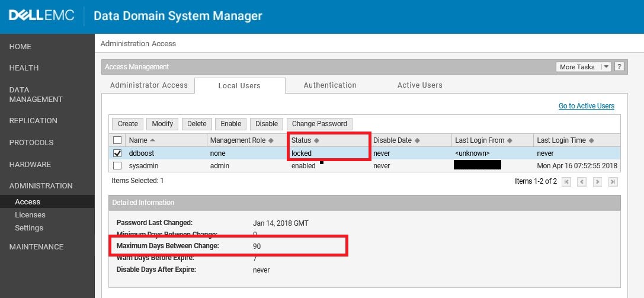This screenshot has width=644, height=298.
Task: Expand the Data Management sidebar section
Action: coord(36,94)
